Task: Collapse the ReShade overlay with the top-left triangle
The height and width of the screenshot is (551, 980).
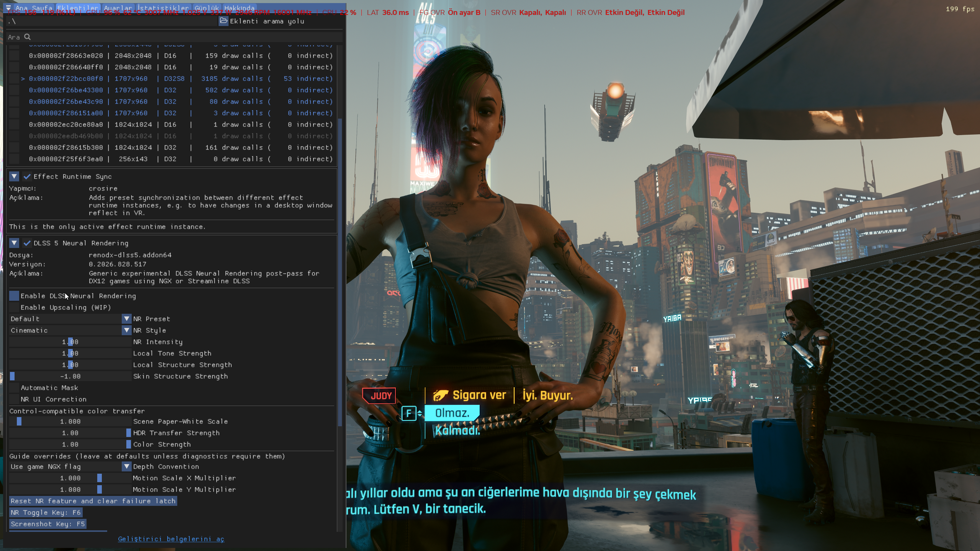Action: [8, 8]
